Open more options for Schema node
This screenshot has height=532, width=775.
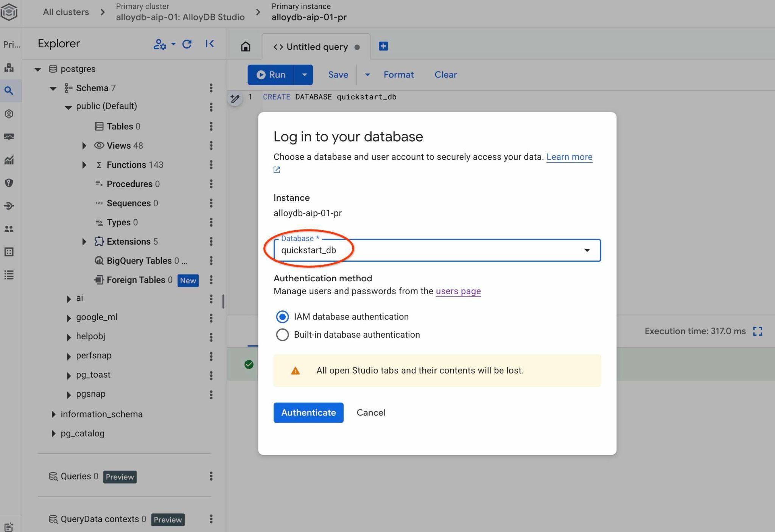coord(211,88)
